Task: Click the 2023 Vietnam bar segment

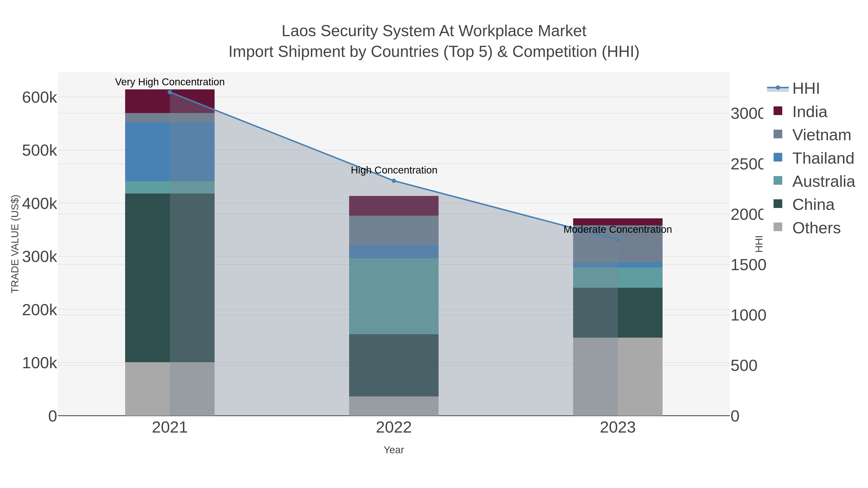Action: click(x=618, y=244)
